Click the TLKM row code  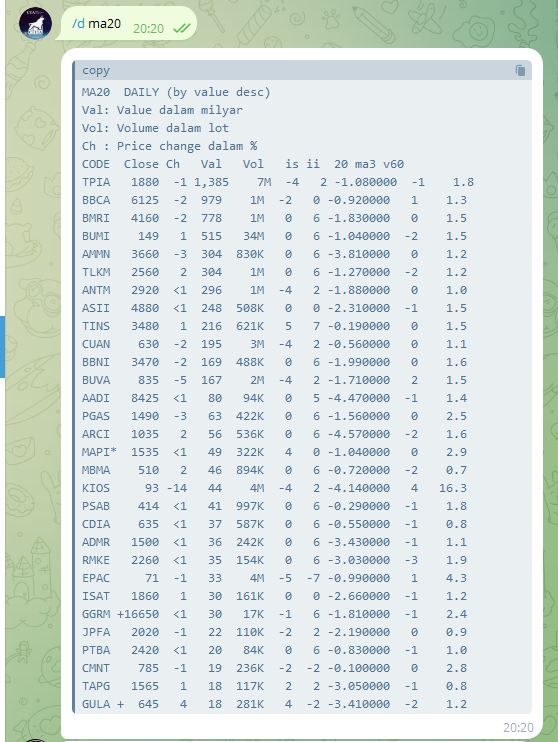(x=96, y=272)
